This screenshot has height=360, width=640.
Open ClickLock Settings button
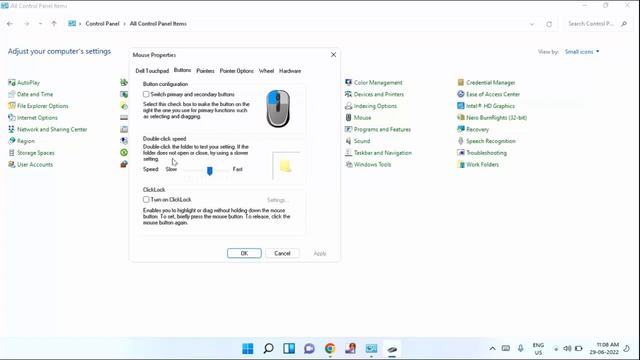click(x=278, y=200)
